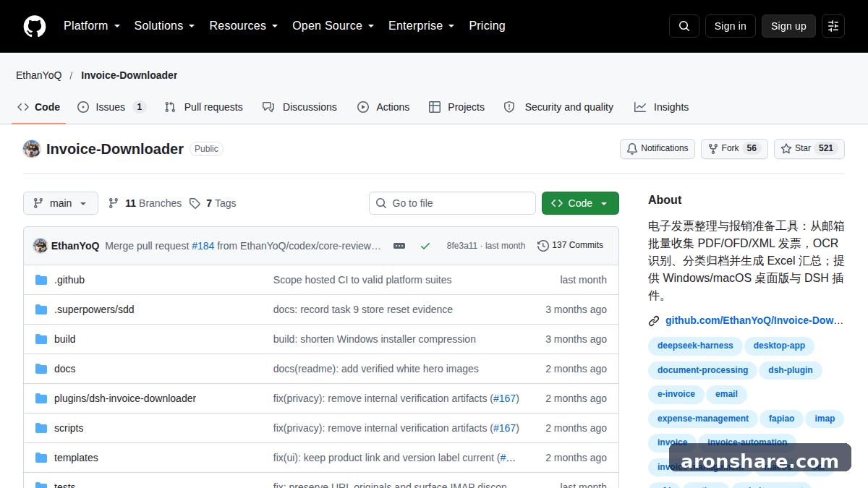Open the green Code dropdown button
The image size is (868, 488).
tap(580, 203)
